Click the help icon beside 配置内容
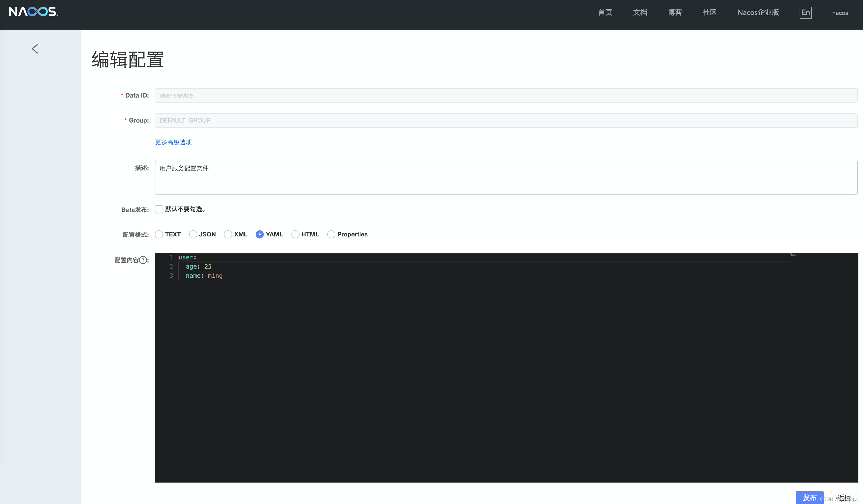 tap(143, 260)
